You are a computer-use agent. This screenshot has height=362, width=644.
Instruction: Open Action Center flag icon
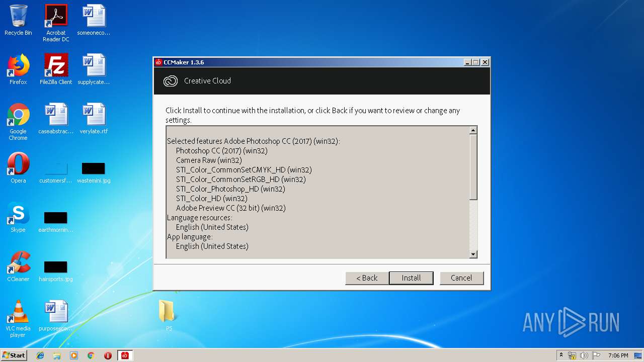click(596, 355)
